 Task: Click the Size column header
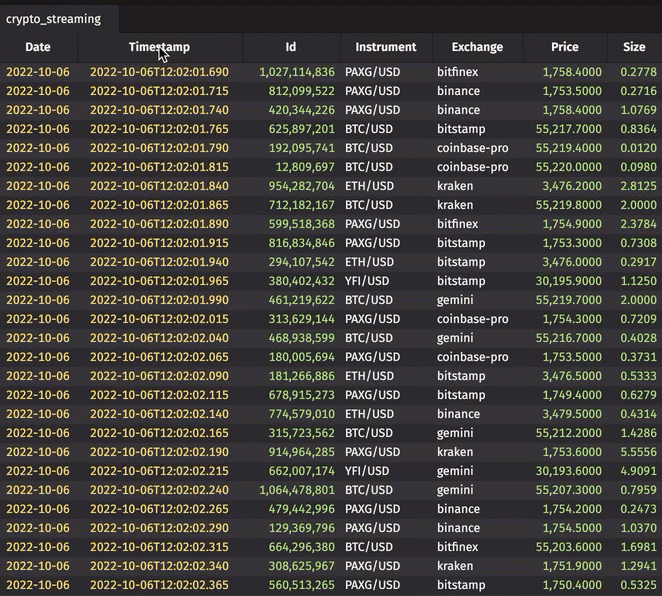coord(634,47)
